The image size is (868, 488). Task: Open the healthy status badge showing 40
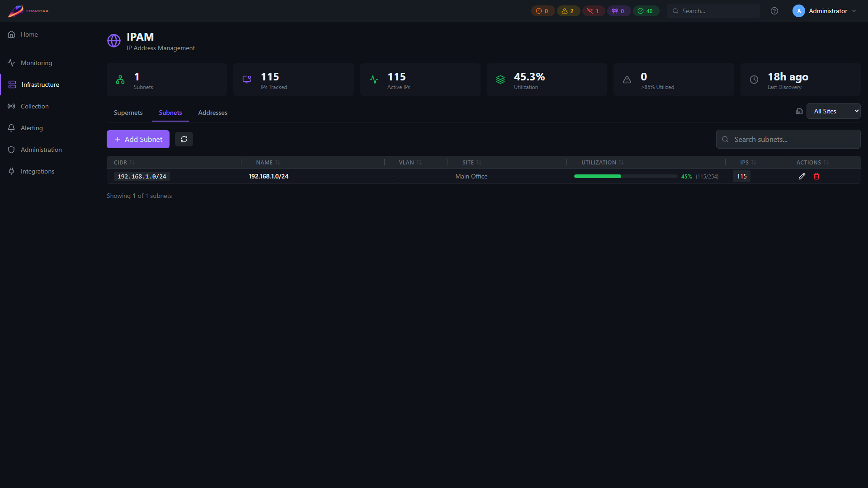[x=646, y=11]
